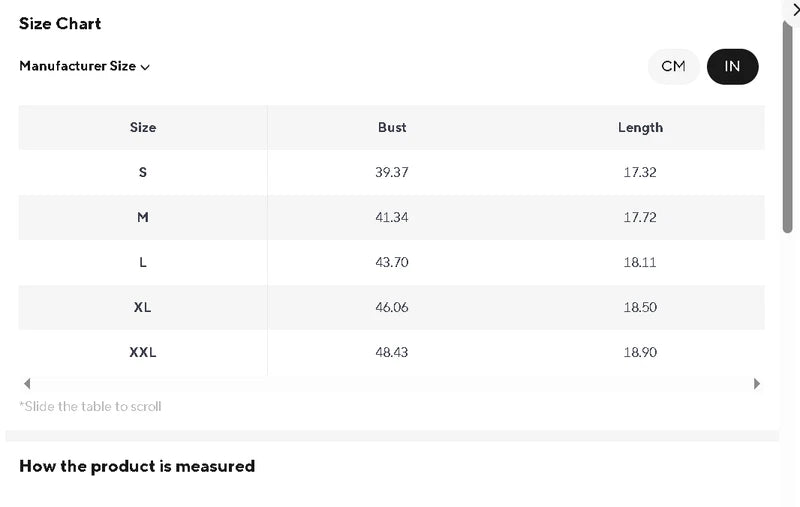800x507 pixels.
Task: Click the Length column header
Action: click(640, 128)
